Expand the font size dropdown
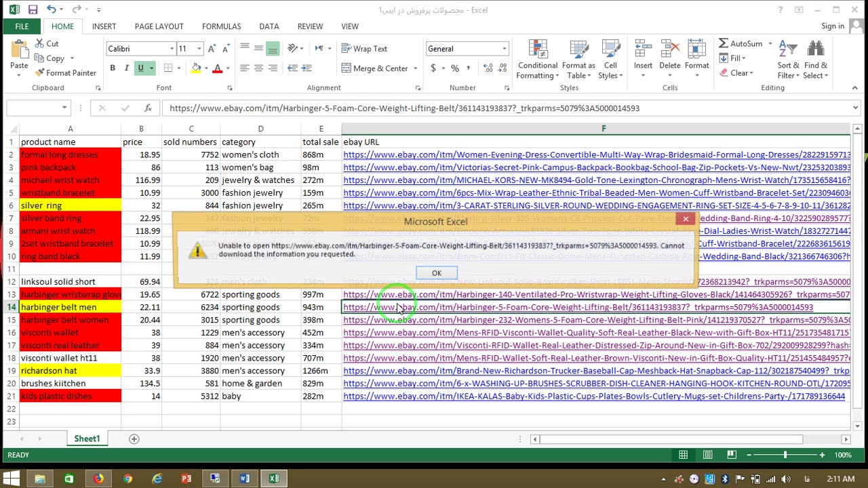 click(199, 49)
